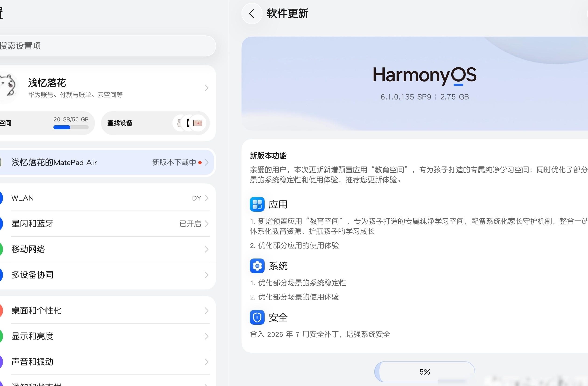
Task: Click the 应用 section heading
Action: click(278, 205)
